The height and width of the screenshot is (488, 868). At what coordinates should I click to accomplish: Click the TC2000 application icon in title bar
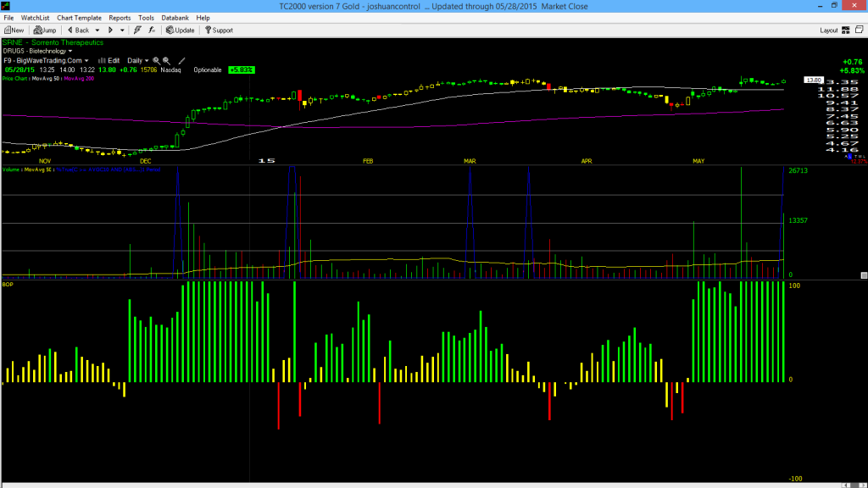point(6,6)
